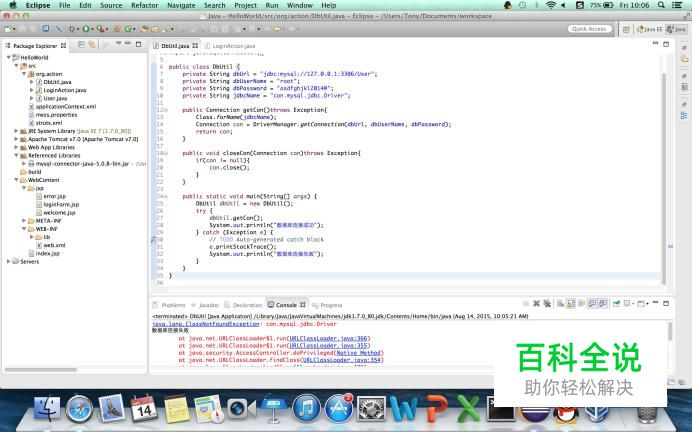Fold the main method at line 24
The image size is (692, 432).
[x=166, y=196]
